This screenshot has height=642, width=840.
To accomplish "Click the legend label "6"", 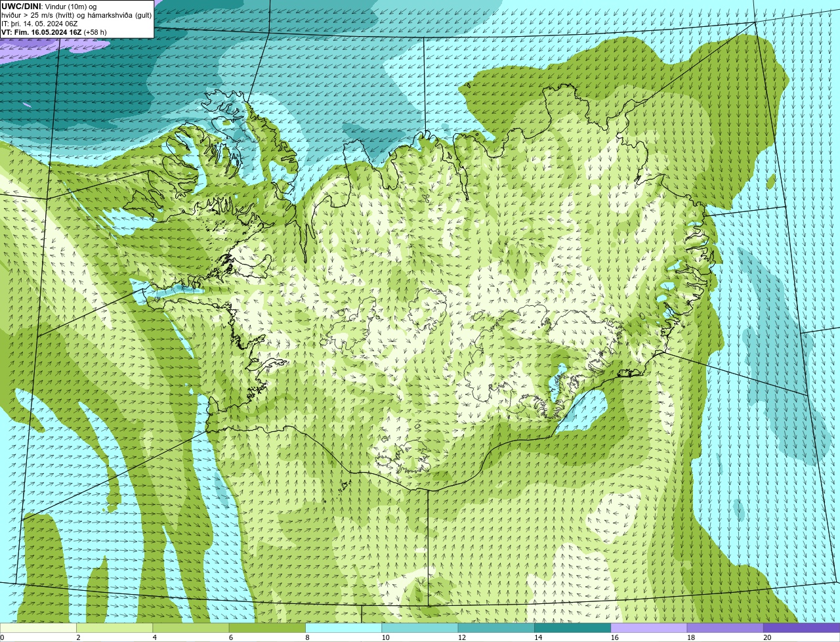I will coord(231,637).
